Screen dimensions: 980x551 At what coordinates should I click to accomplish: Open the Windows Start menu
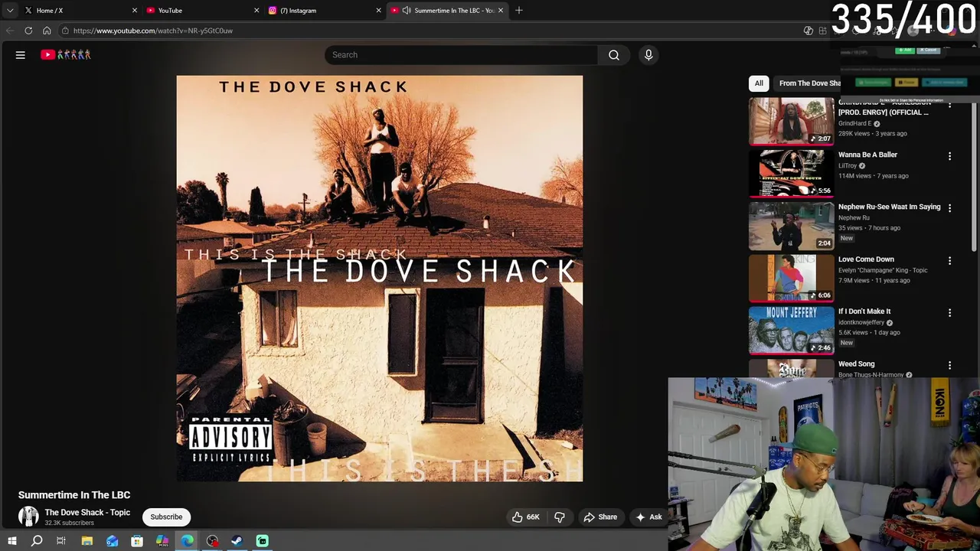pos(11,542)
